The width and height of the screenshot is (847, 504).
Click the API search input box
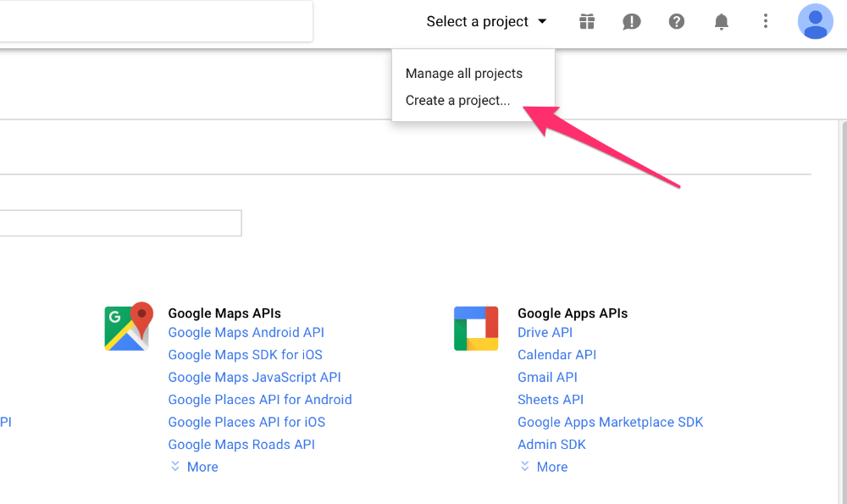[x=120, y=223]
